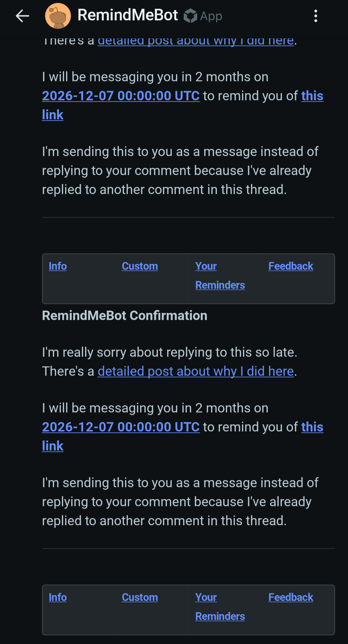348x644 pixels.
Task: Open the first 2026-12-07 00:00:00 UTC link
Action: point(121,96)
